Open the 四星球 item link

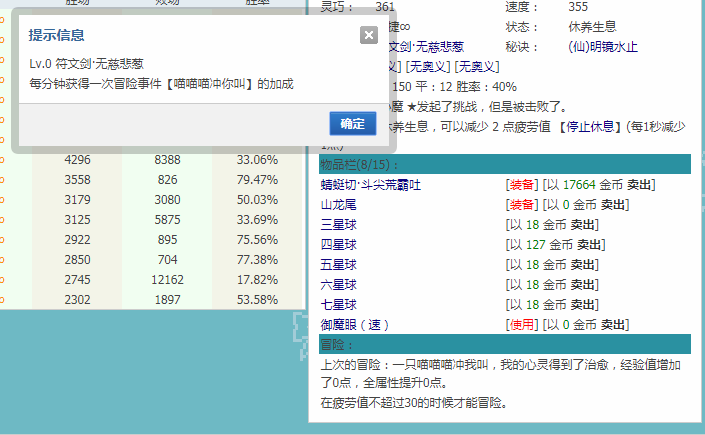tap(339, 245)
